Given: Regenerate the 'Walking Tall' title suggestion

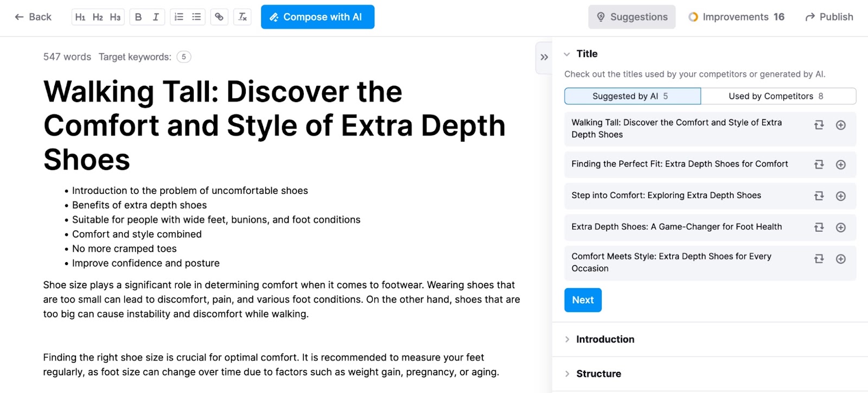Looking at the screenshot, I should [818, 125].
